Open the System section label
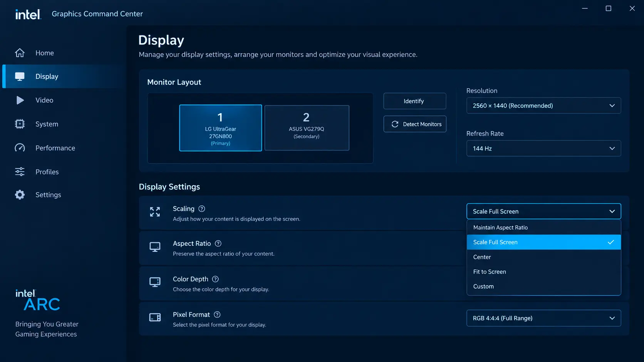Image resolution: width=644 pixels, height=362 pixels. 47,124
